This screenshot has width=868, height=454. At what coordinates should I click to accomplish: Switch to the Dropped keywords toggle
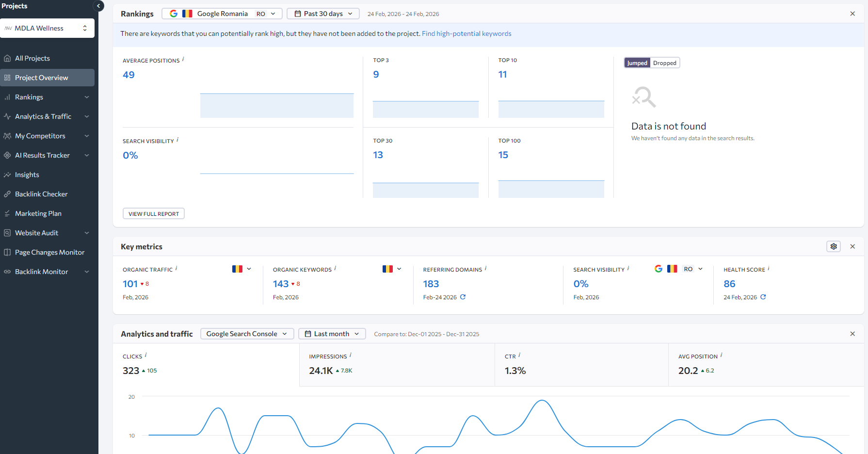coord(664,63)
